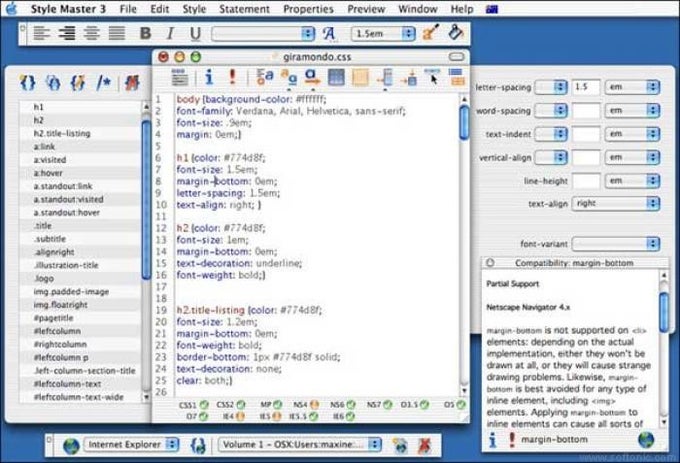Open the Style menu
The image size is (680, 463).
194,9
